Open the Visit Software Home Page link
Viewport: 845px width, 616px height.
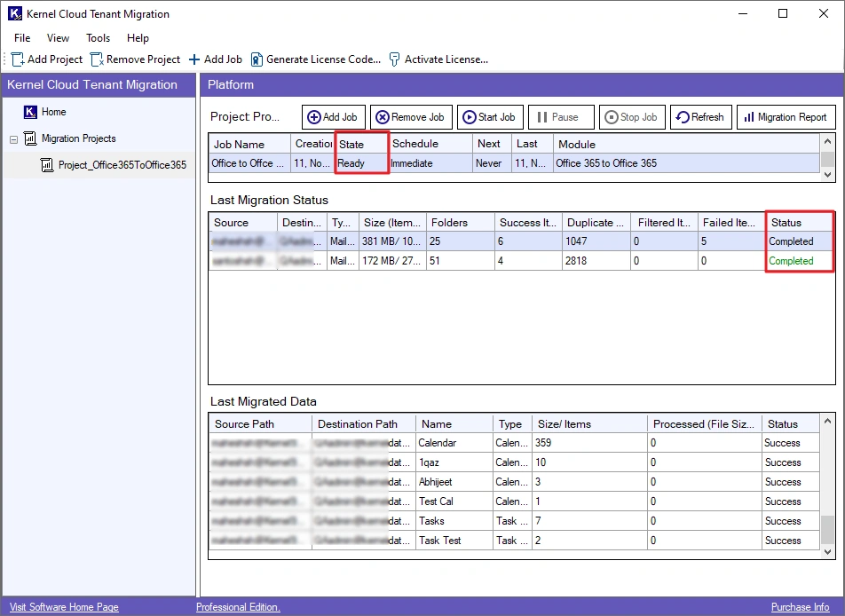(x=64, y=607)
